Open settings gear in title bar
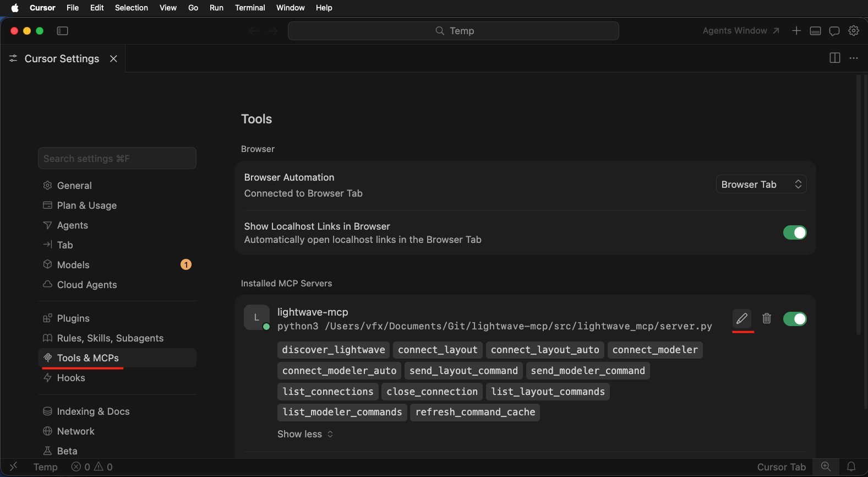The width and height of the screenshot is (868, 477). click(x=854, y=31)
